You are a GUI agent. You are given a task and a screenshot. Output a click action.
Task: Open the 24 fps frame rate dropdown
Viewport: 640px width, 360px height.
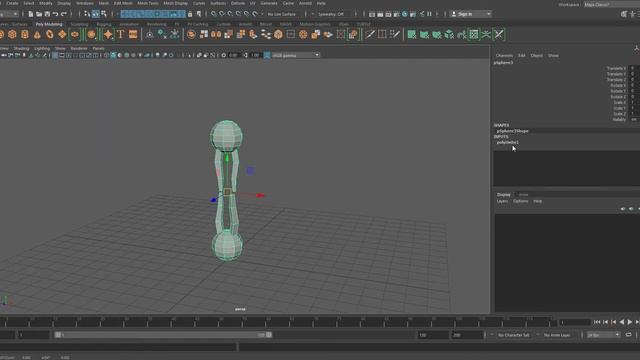(x=603, y=335)
